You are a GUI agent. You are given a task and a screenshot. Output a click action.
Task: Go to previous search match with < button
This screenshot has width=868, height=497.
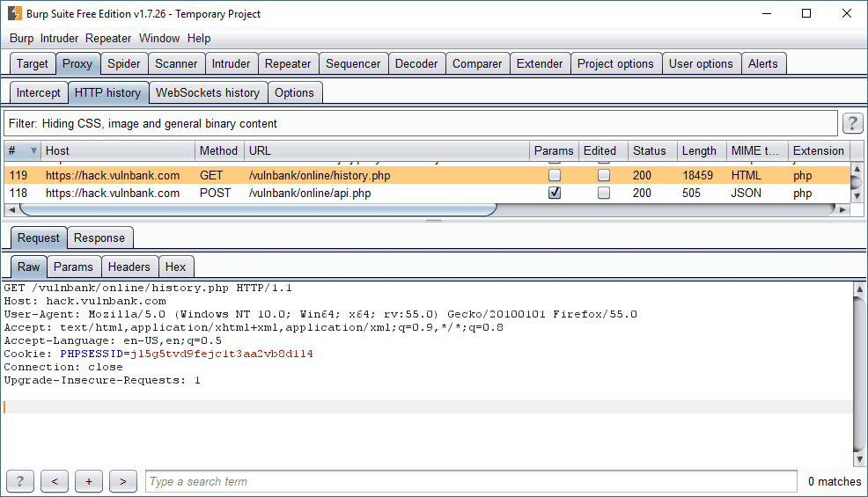pyautogui.click(x=55, y=481)
